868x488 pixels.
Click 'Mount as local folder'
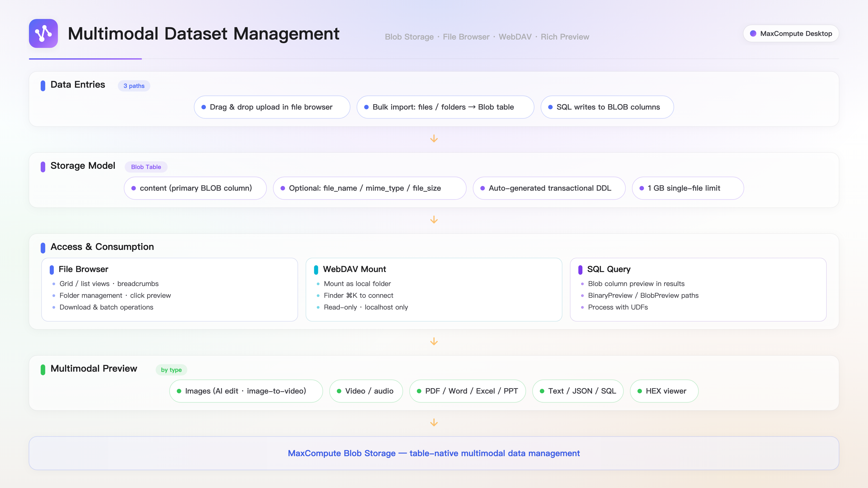click(x=357, y=284)
